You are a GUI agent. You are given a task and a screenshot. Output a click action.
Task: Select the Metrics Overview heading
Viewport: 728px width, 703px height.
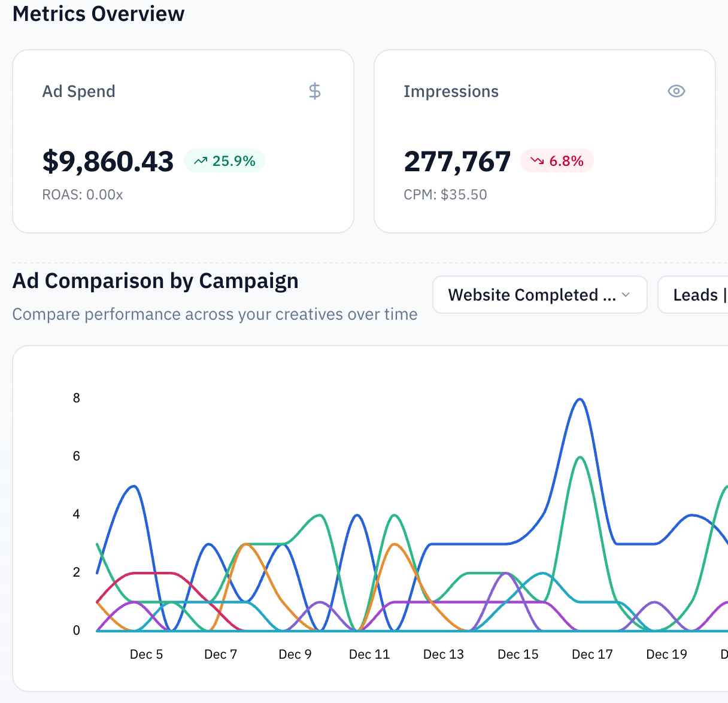point(99,13)
